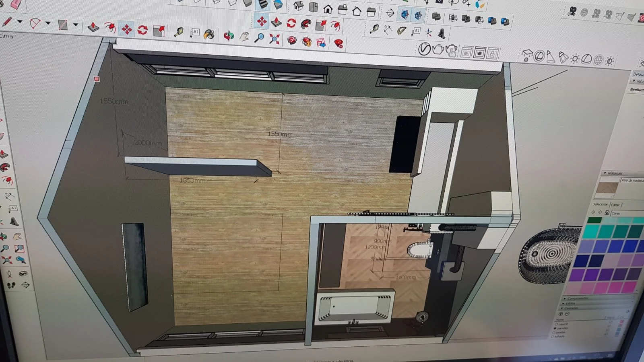Open the Arc tool dropdown arrow
Viewport: 644px width, 362px height.
point(47,23)
